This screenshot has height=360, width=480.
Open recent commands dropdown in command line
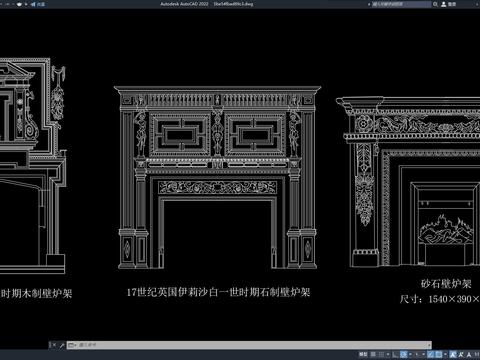click(x=72, y=345)
